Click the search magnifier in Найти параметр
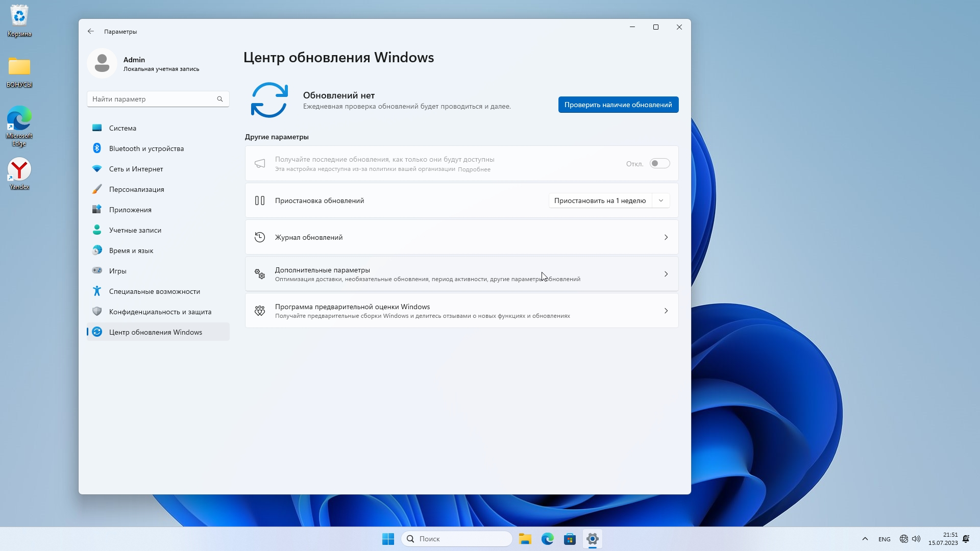Viewport: 980px width, 551px height. [220, 99]
